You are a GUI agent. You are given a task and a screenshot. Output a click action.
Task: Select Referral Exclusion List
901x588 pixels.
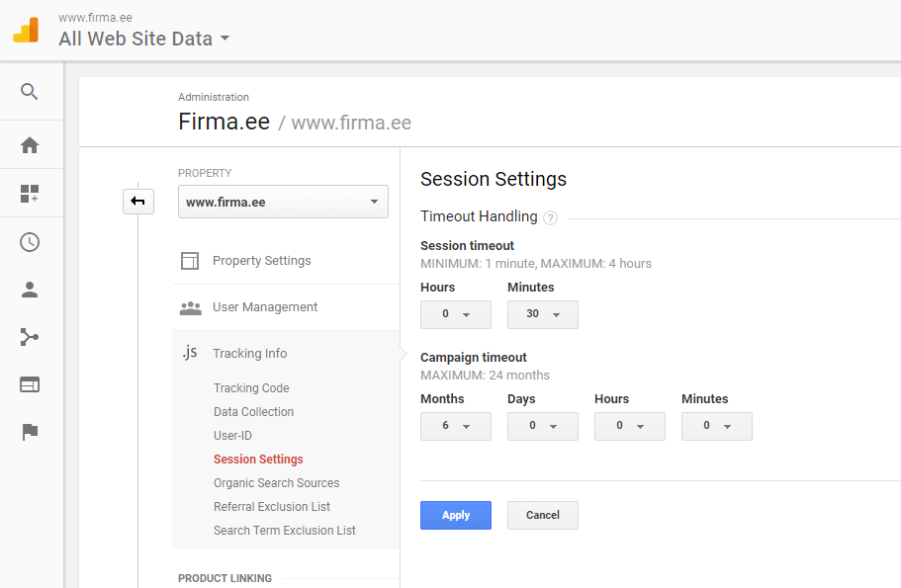272,506
